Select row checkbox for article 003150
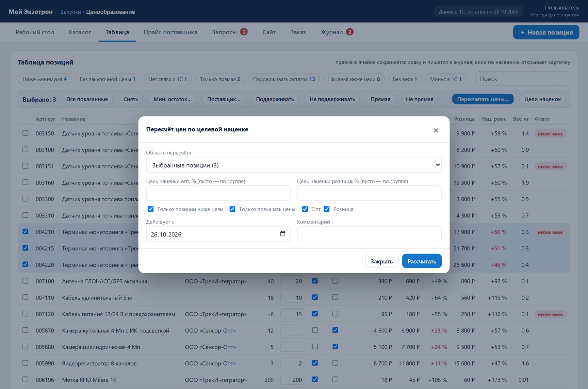588x389 pixels. 25,133
